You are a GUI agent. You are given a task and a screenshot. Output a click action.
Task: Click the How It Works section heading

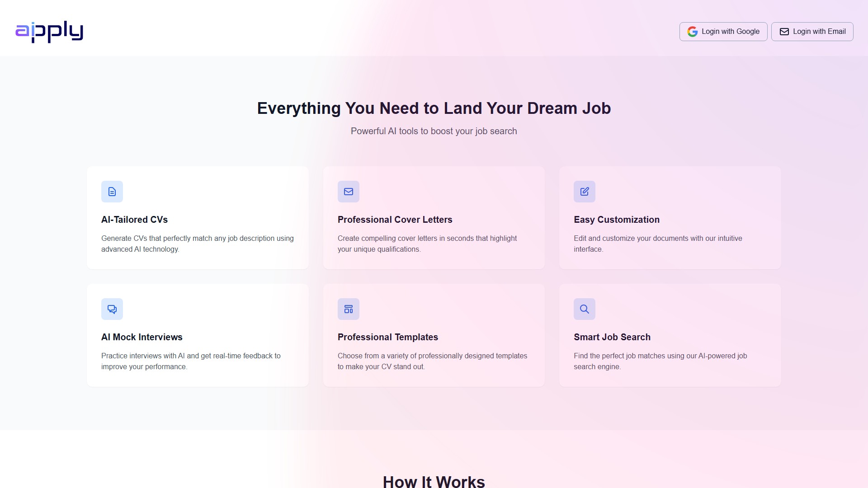(434, 481)
